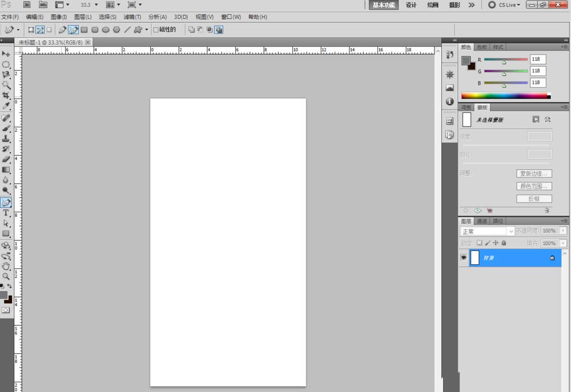Viewport: 571px width, 392px height.
Task: Select the Hand tool
Action: 6,266
